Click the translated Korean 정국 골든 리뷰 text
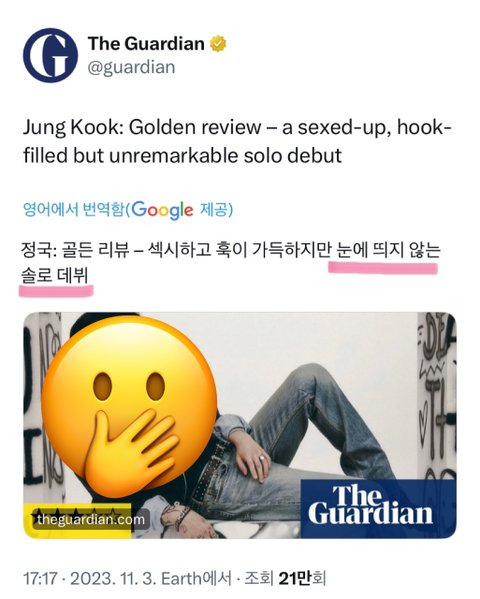480x599 pixels. tap(231, 263)
